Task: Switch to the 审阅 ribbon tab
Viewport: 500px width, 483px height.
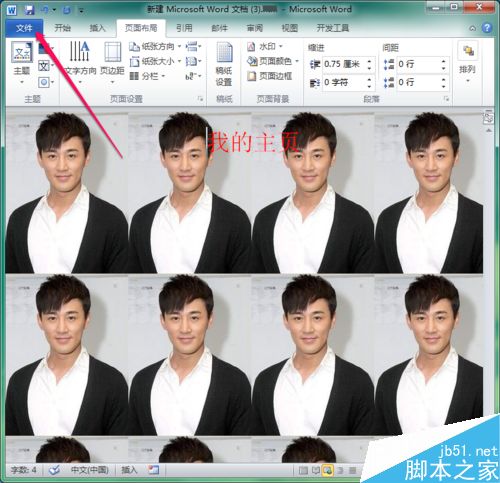Action: tap(255, 28)
